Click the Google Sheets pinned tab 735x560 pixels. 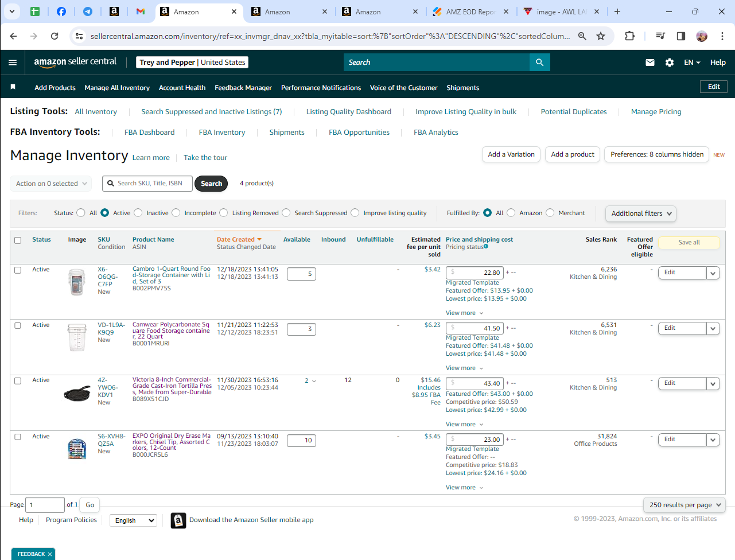(35, 11)
